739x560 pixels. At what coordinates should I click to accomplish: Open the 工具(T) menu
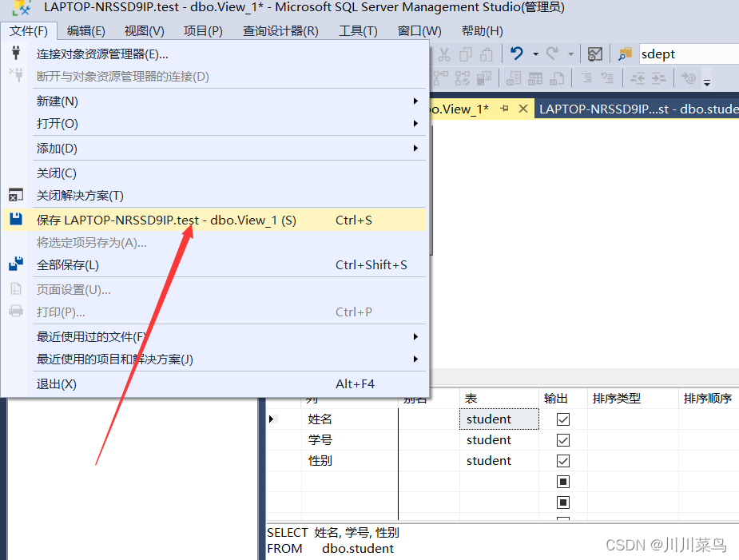[x=358, y=31]
